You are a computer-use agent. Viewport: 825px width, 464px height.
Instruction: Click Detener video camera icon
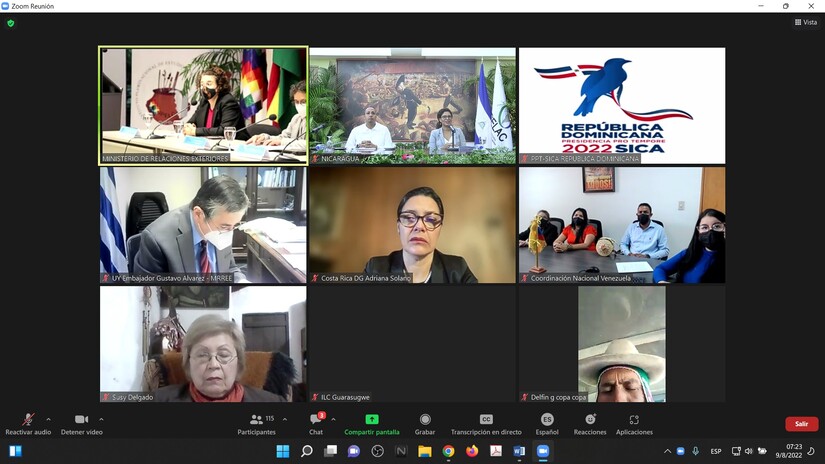[x=82, y=419]
